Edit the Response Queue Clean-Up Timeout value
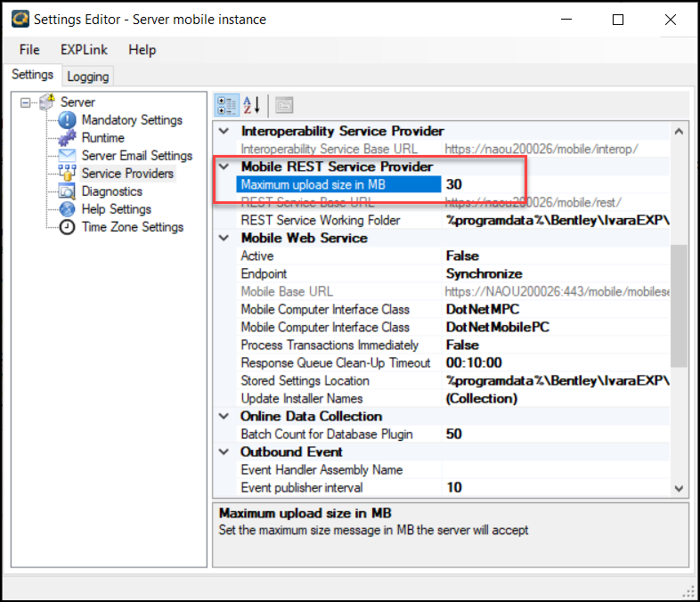This screenshot has height=602, width=700. pyautogui.click(x=556, y=362)
